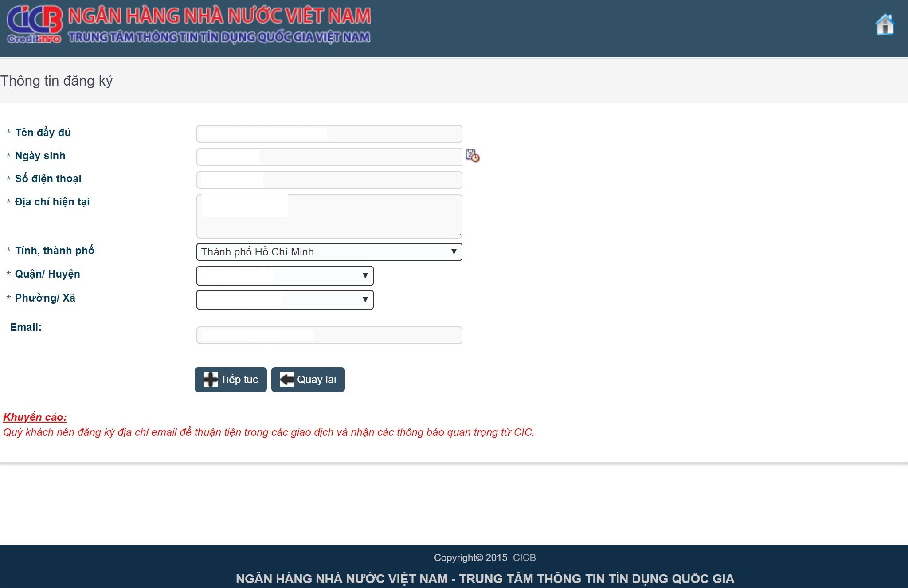Click the email recommendation notice text

click(x=269, y=432)
